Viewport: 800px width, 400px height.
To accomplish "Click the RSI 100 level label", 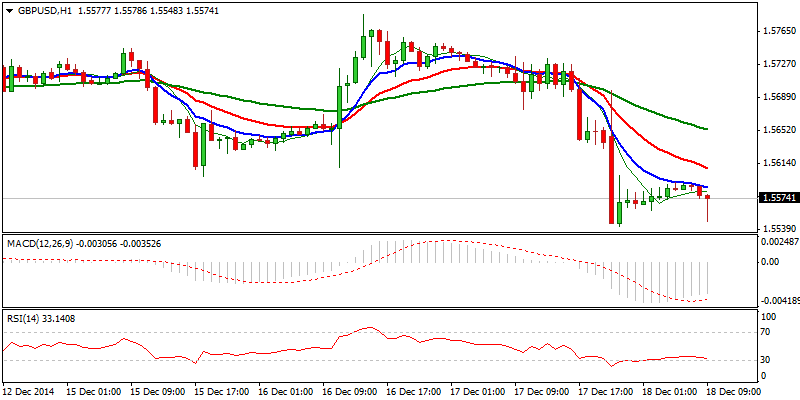I will click(769, 317).
